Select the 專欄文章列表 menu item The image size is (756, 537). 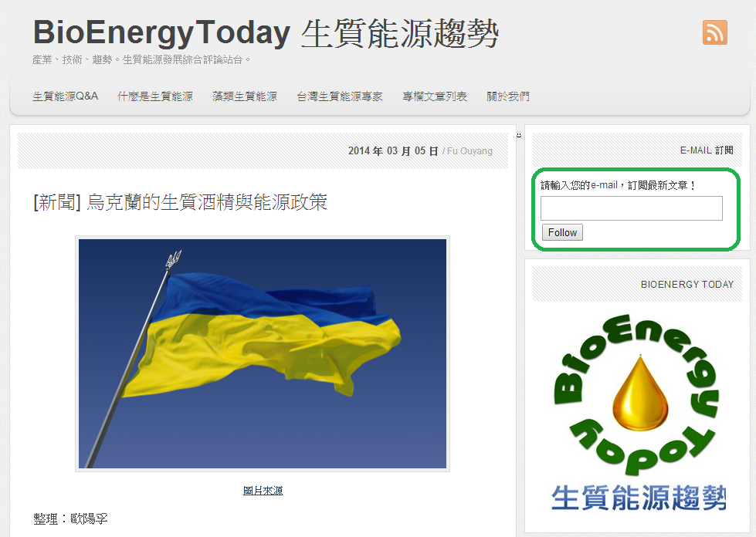coord(435,96)
